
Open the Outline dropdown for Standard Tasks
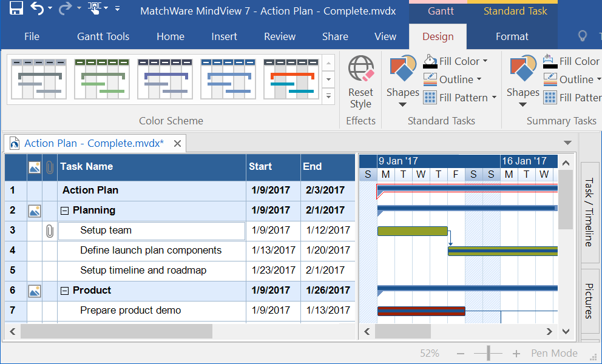[479, 79]
